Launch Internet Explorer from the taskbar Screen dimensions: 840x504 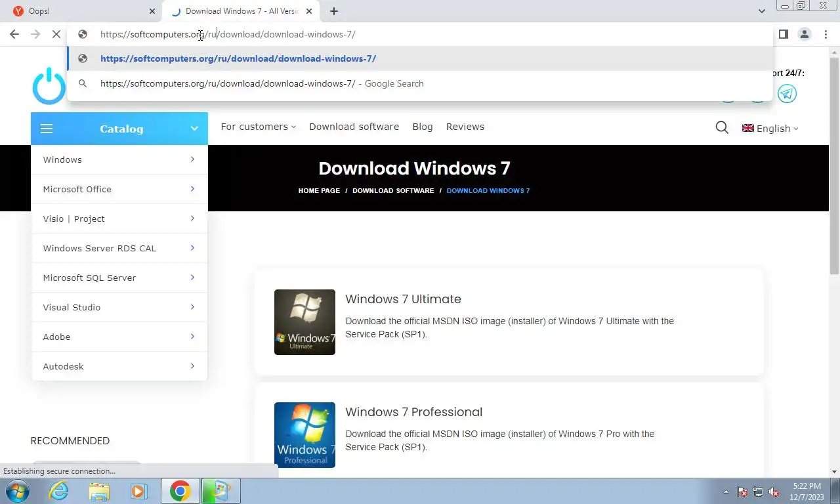click(58, 491)
